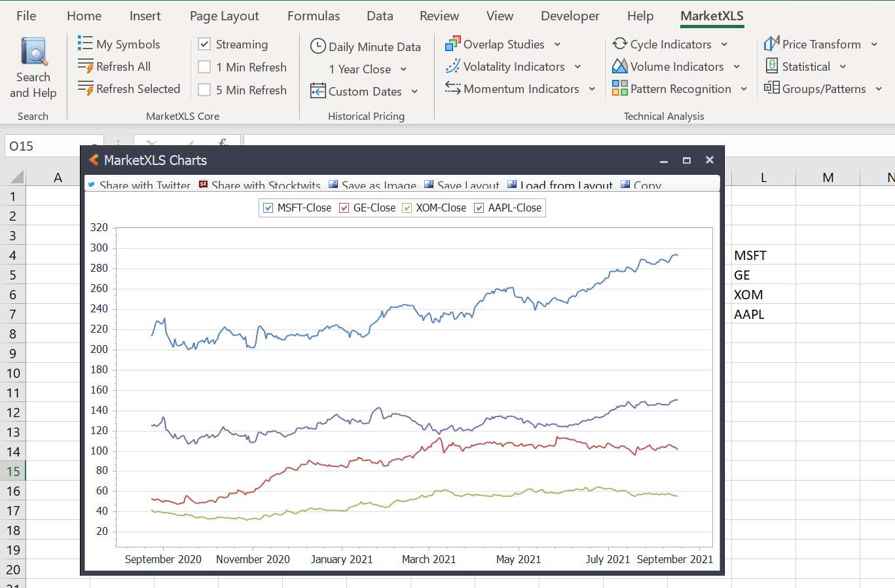
Task: Expand the 1 Year Close dropdown
Action: tap(403, 69)
